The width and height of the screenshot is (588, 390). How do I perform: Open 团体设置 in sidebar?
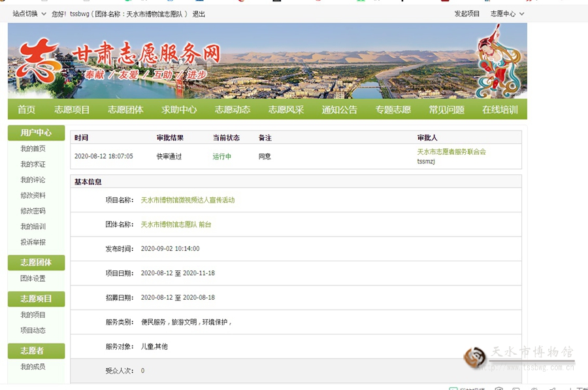coord(33,278)
